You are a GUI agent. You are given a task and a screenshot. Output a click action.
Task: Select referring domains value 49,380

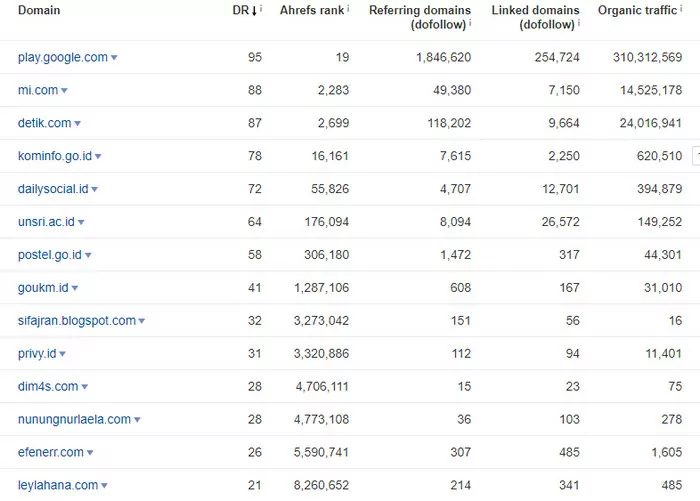click(x=452, y=90)
